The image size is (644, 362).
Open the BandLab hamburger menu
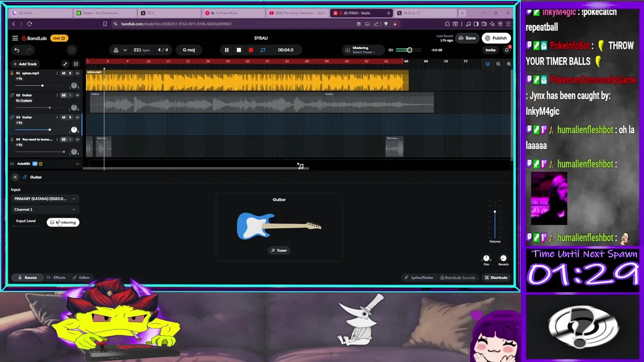tap(15, 38)
